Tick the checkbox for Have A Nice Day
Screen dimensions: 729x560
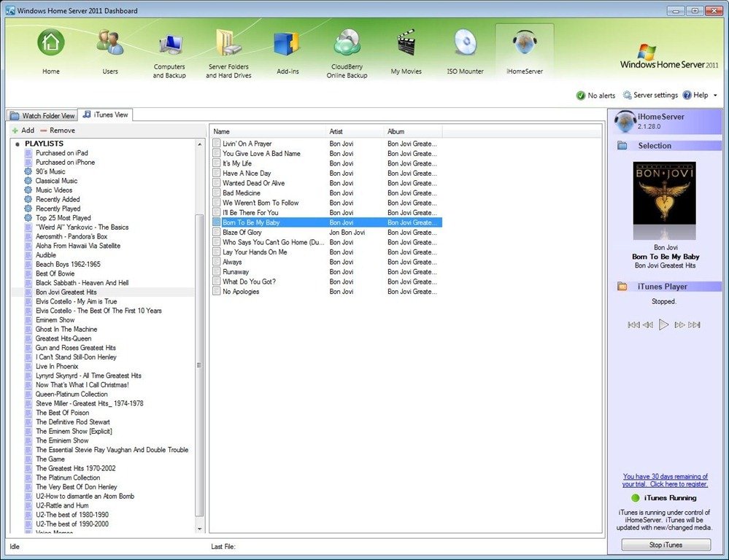(x=216, y=173)
